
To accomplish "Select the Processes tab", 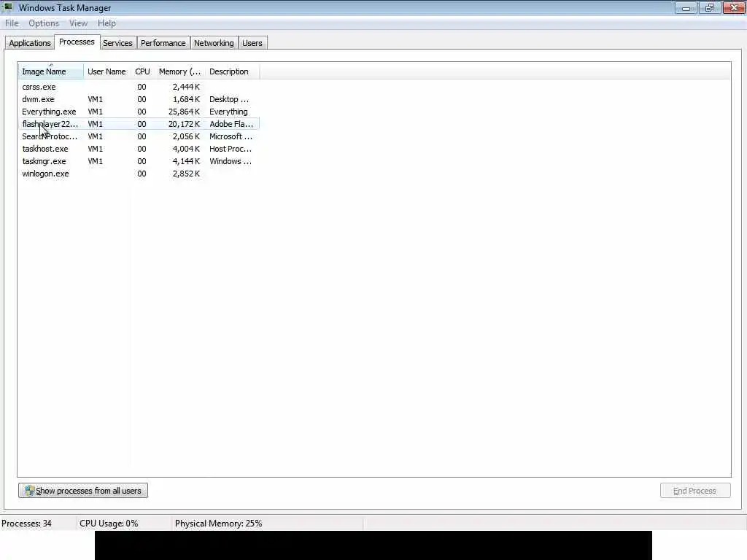I will coord(77,42).
